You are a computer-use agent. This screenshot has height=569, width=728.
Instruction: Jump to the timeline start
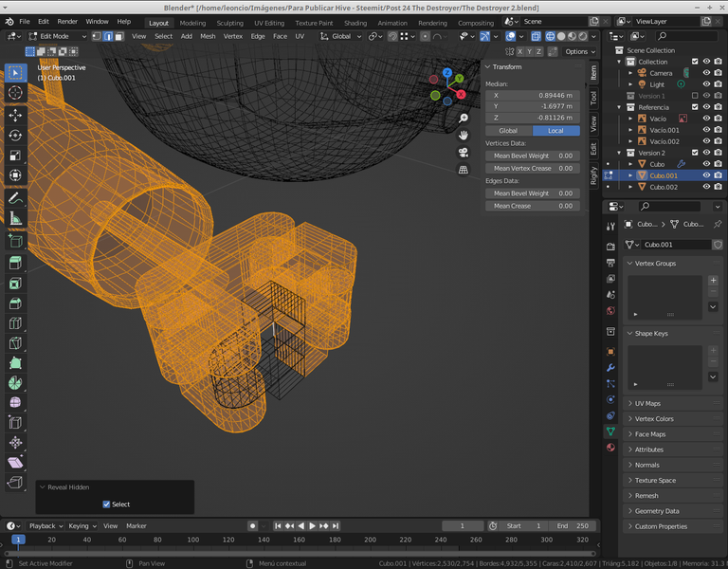(278, 525)
